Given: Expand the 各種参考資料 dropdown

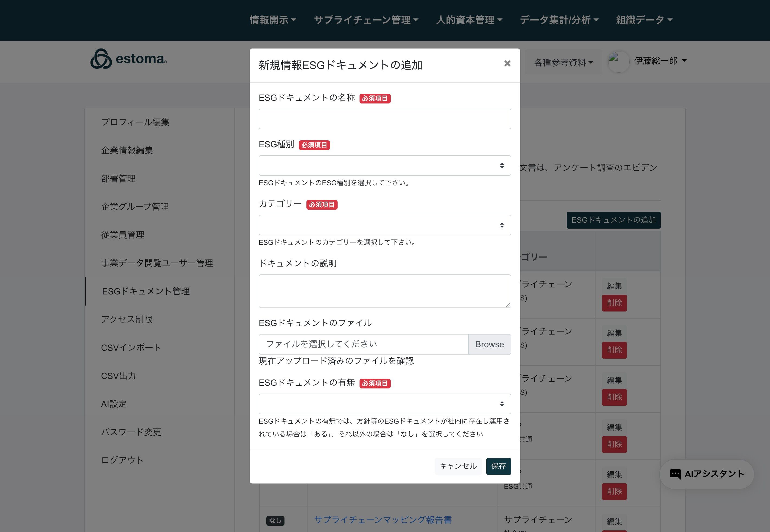Looking at the screenshot, I should 563,62.
